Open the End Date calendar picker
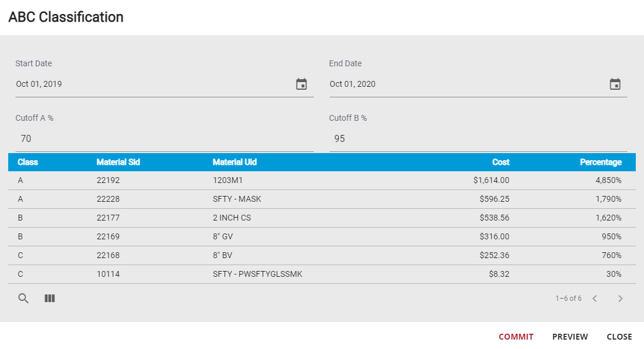This screenshot has height=349, width=644. [615, 84]
